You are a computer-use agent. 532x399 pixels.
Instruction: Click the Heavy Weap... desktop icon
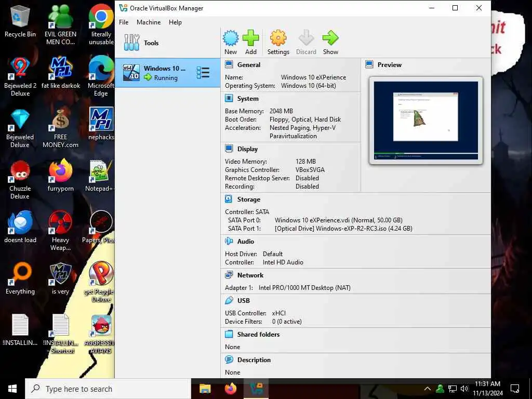coord(60,231)
